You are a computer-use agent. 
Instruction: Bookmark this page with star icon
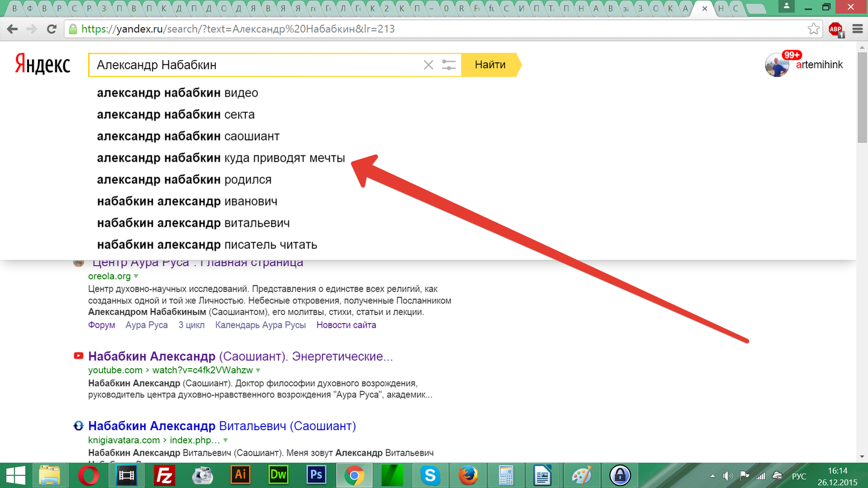point(814,29)
